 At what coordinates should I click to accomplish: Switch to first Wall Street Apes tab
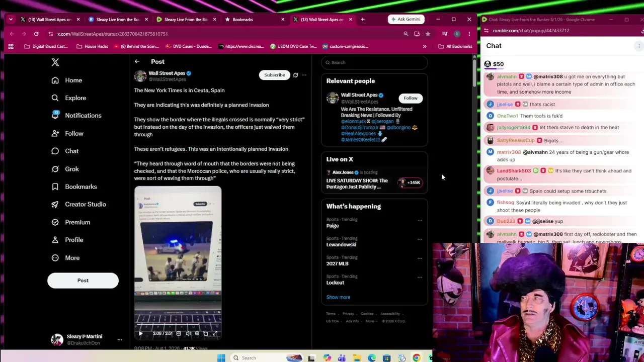[x=49, y=20]
